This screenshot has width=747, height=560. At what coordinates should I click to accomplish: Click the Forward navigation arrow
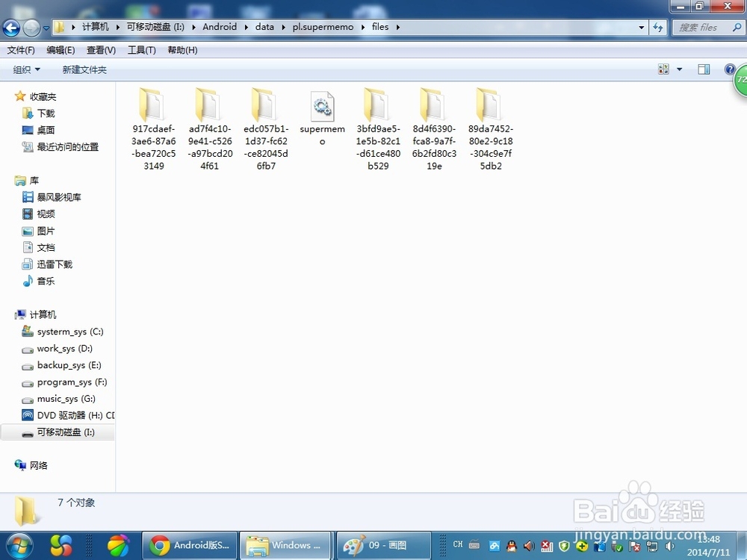pos(31,28)
